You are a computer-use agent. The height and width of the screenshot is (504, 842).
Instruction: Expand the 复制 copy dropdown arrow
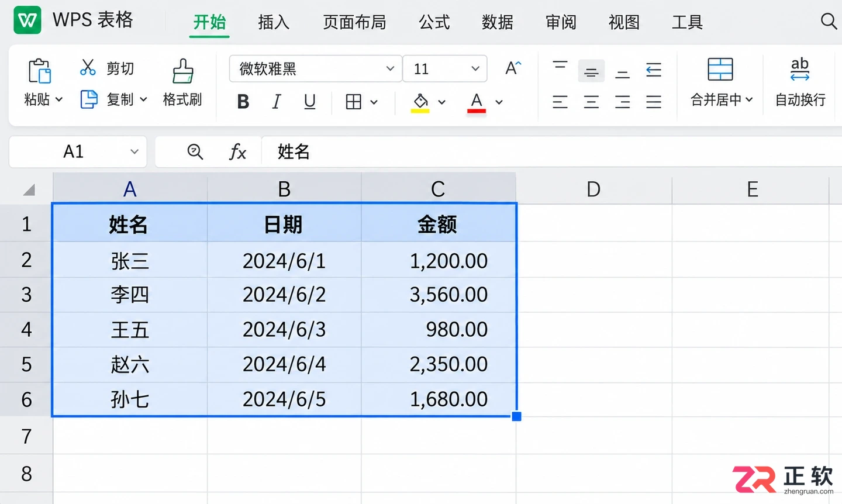143,100
